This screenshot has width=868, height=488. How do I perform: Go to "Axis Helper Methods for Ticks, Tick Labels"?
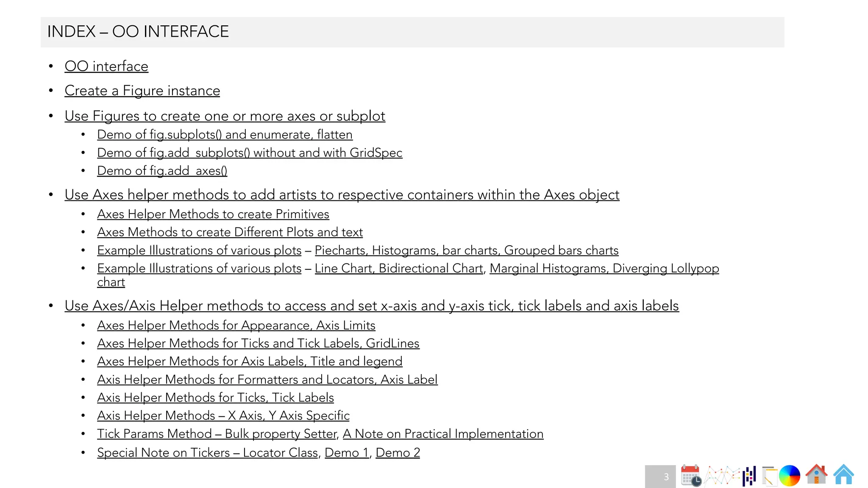click(x=215, y=398)
